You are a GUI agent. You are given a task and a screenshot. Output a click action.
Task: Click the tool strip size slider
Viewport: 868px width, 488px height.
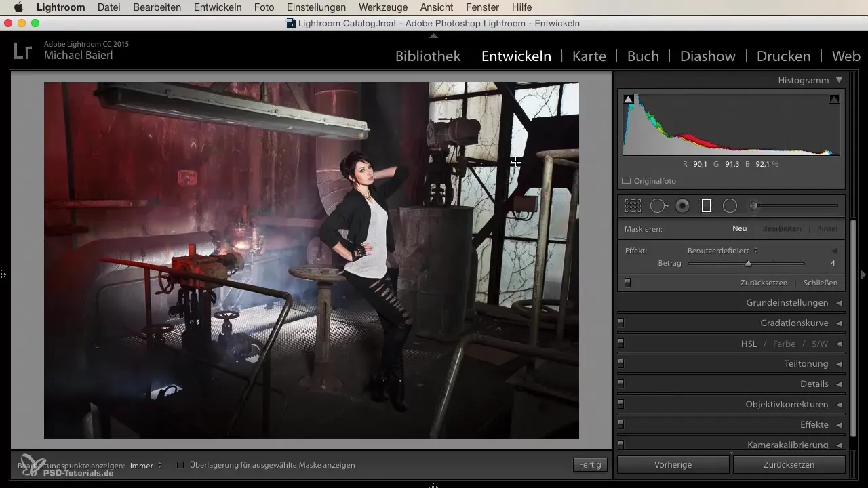coord(793,205)
